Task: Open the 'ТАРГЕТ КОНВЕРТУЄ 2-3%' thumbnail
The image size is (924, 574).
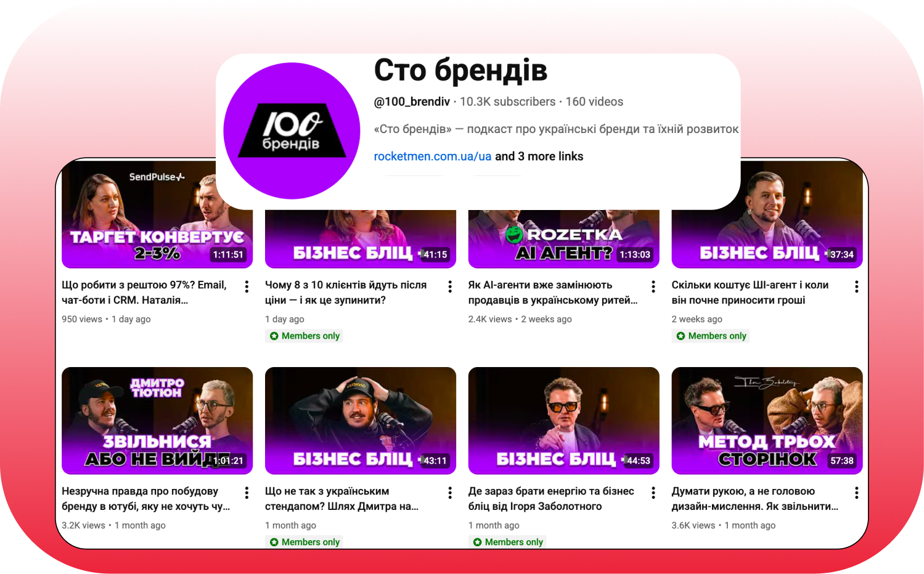Action: click(x=157, y=214)
